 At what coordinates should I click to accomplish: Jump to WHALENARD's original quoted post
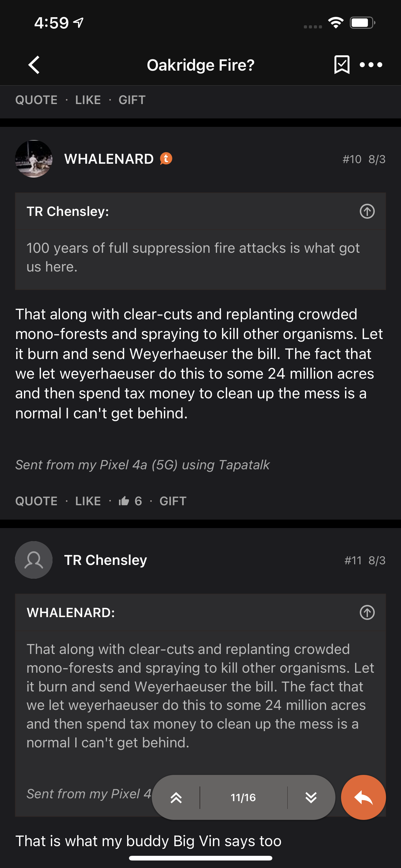coord(367,613)
